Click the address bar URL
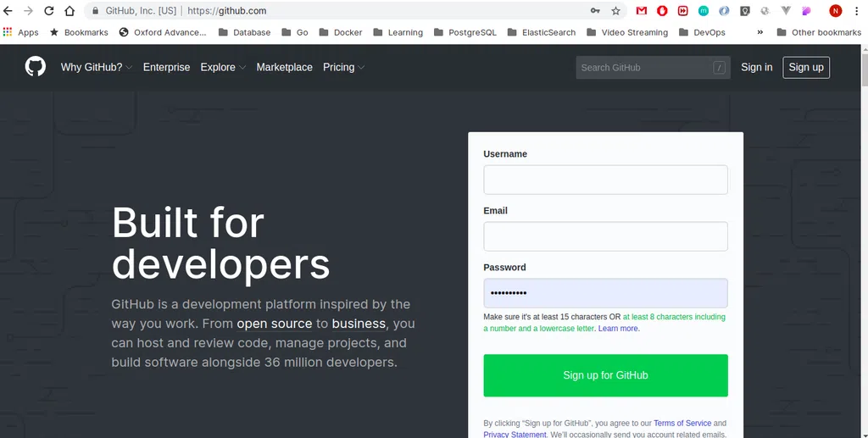 [227, 10]
